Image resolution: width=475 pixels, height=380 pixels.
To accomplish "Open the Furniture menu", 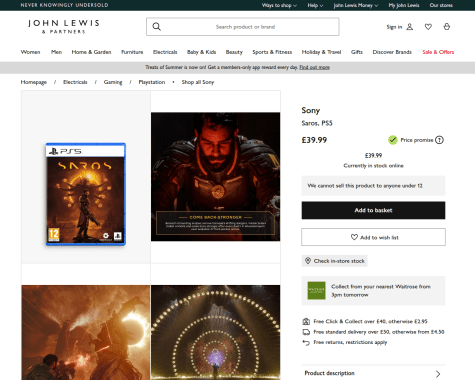I will 132,52.
